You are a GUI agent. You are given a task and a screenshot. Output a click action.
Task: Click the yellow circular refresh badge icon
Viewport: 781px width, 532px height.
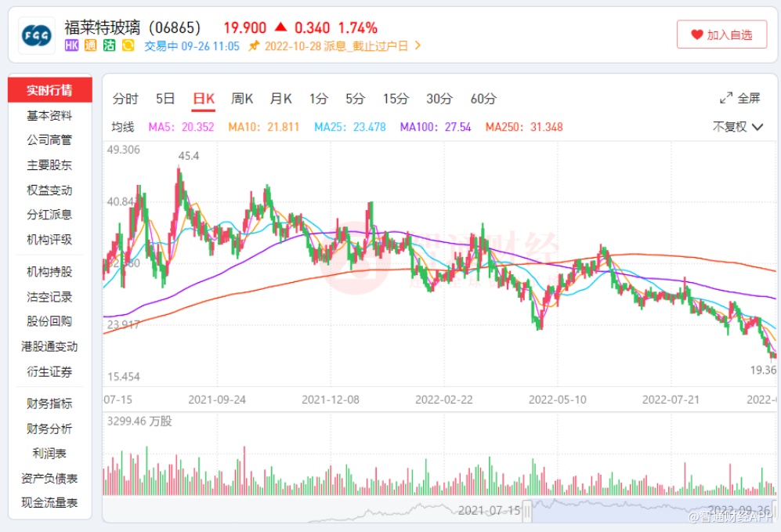point(128,45)
